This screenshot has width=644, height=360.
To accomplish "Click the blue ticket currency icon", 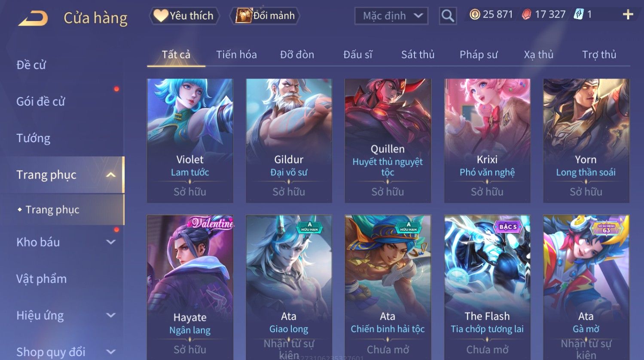I will 579,15.
